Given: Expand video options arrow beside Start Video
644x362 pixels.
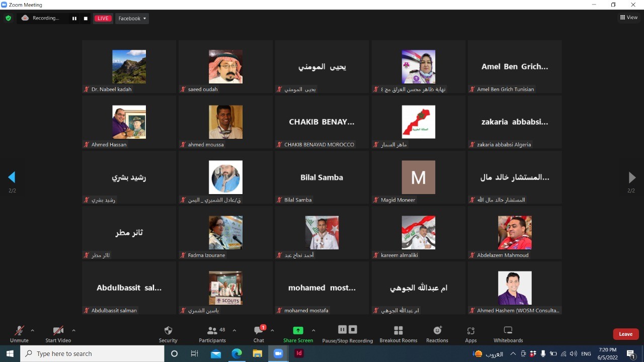Looking at the screenshot, I should coord(73,330).
